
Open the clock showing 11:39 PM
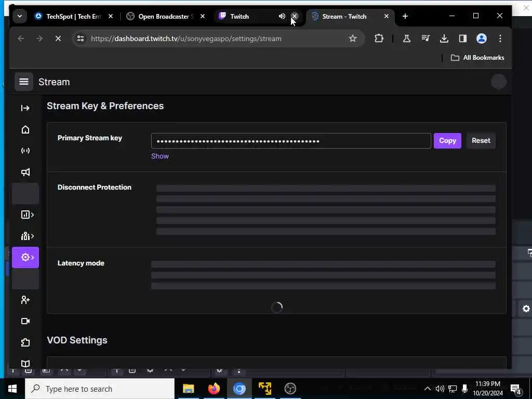coord(488,389)
